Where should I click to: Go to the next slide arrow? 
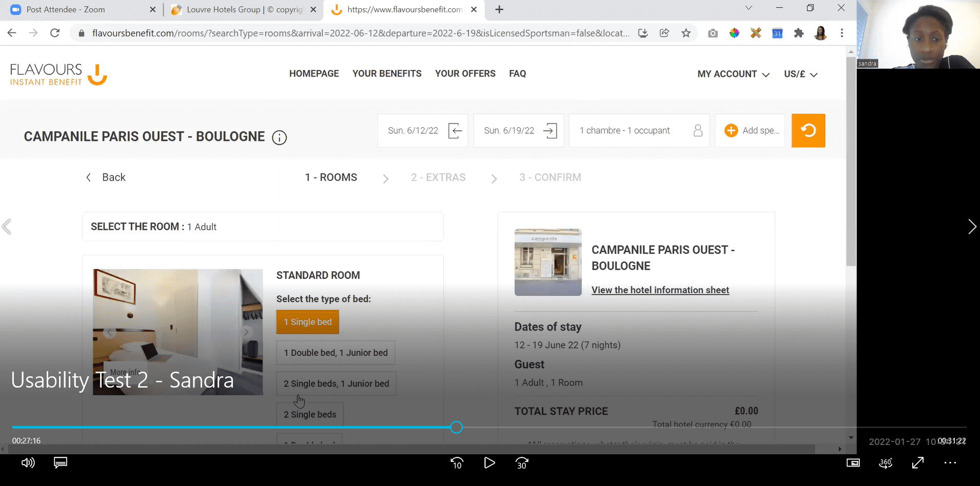click(x=972, y=227)
